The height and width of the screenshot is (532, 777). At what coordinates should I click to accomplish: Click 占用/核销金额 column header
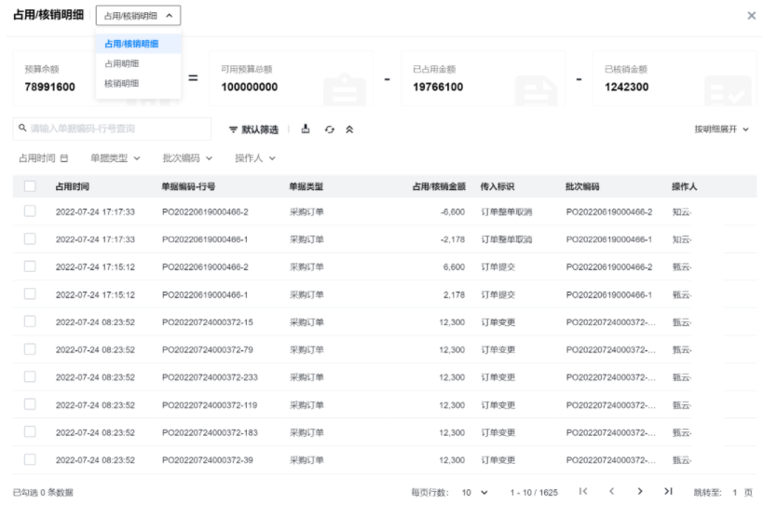(439, 186)
